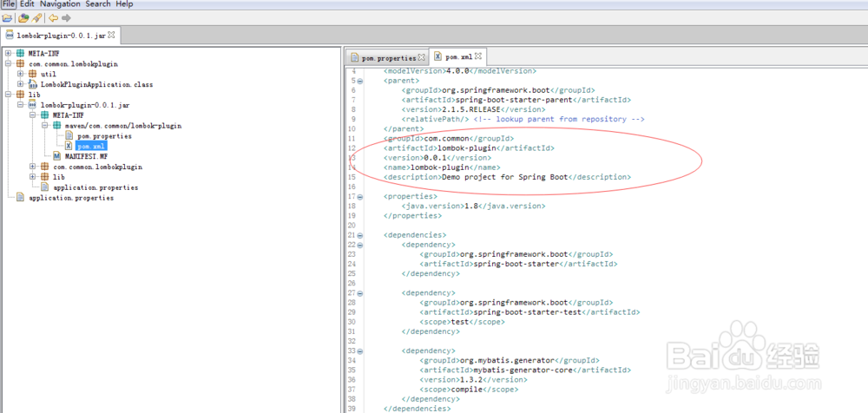Click the Demo project for Spring Boot description
Image resolution: width=868 pixels, height=413 pixels.
(x=507, y=177)
